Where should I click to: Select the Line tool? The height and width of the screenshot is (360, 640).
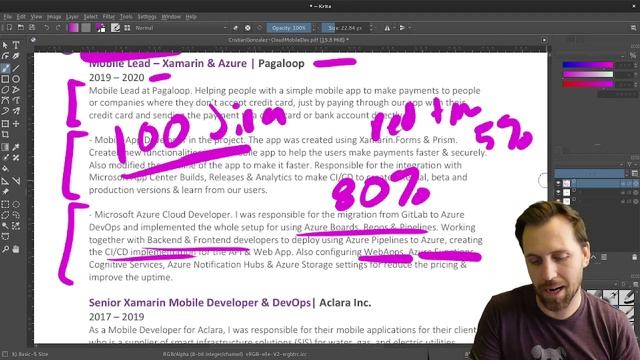[16, 68]
